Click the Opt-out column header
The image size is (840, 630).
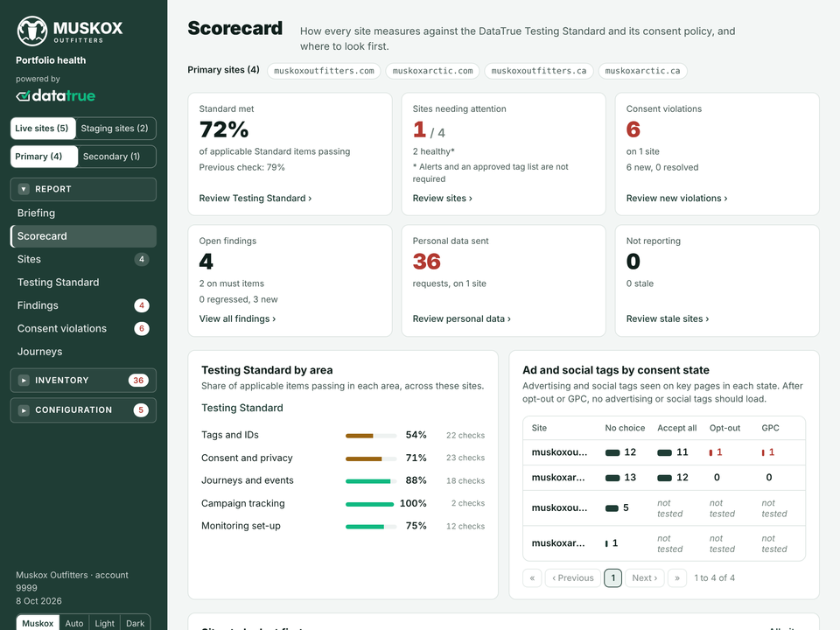[x=724, y=428]
